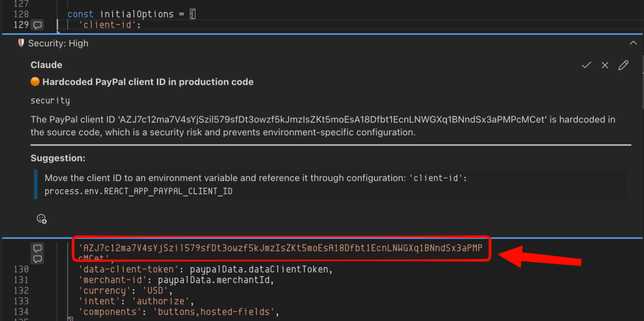Image resolution: width=644 pixels, height=321 pixels.
Task: Click the upper comment icon above line 130
Action: [x=38, y=248]
